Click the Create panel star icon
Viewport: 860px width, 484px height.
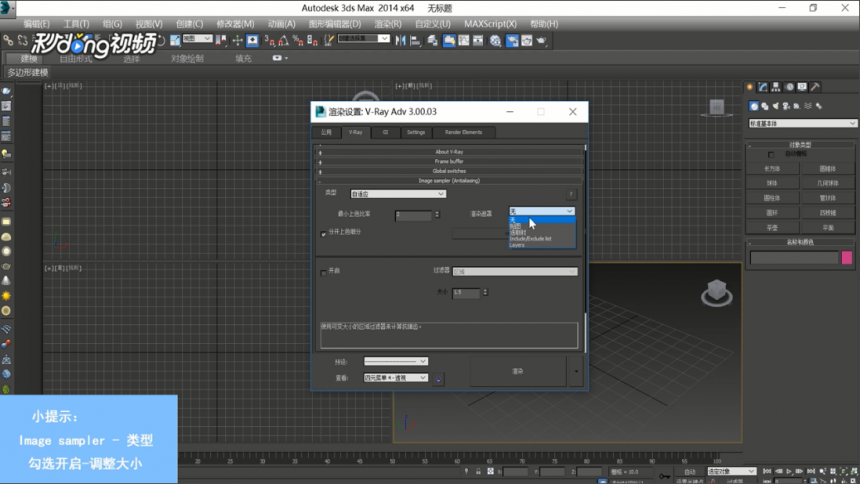pyautogui.click(x=750, y=87)
